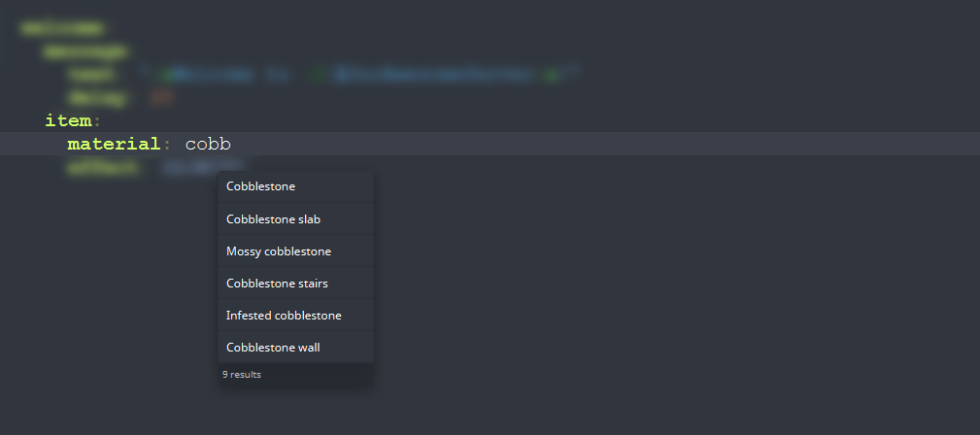
Task: Click the colon after the item key
Action: point(96,121)
